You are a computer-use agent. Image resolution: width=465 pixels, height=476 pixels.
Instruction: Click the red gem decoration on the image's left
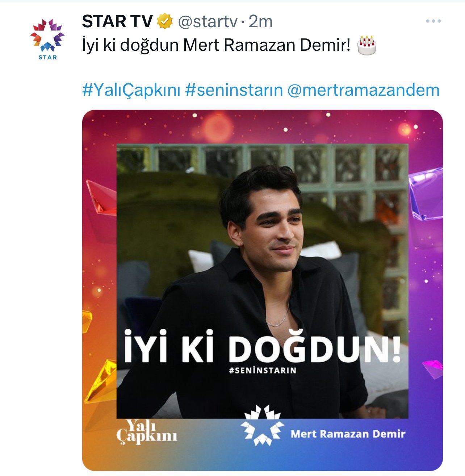101,198
